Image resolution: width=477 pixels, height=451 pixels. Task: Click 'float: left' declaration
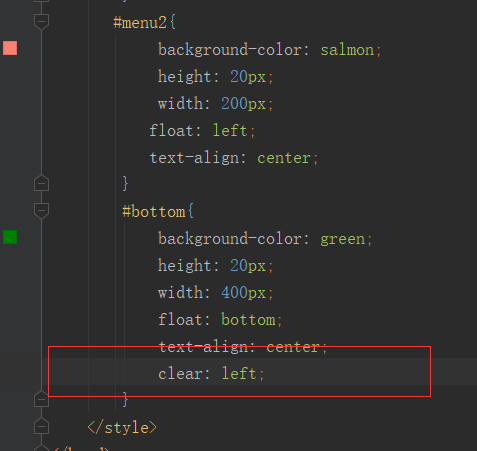pyautogui.click(x=202, y=131)
